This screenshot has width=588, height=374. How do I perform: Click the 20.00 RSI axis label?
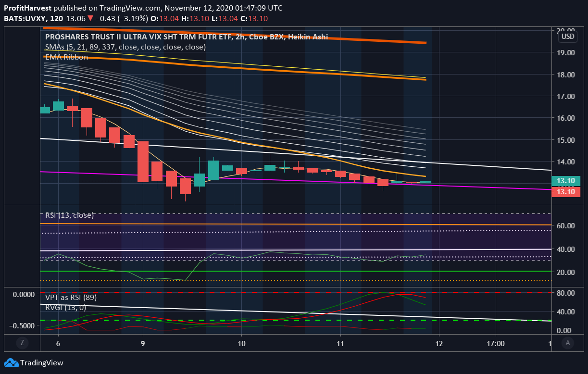tap(566, 272)
